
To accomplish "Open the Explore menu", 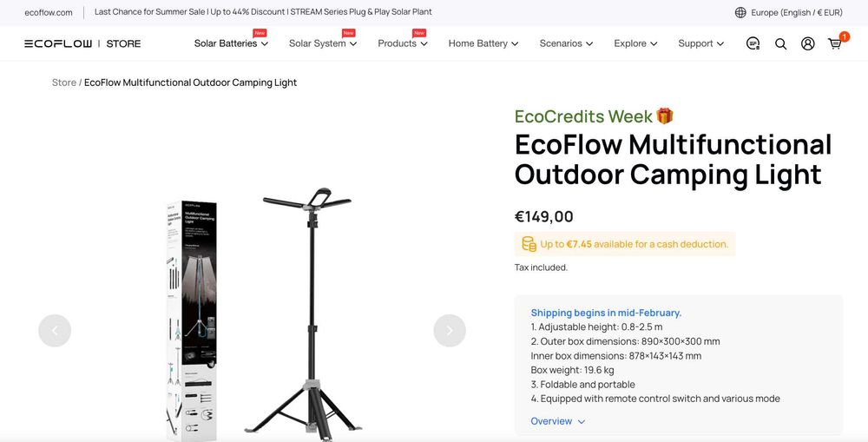I will pyautogui.click(x=635, y=43).
